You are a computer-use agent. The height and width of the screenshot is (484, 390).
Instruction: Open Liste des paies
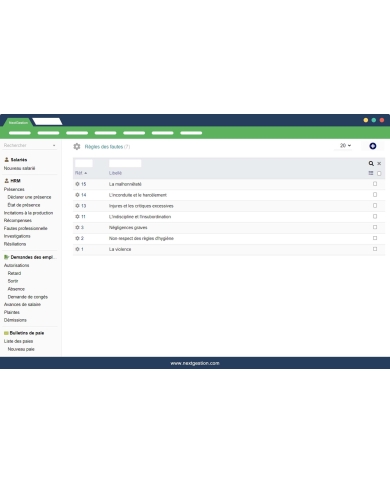[18, 341]
